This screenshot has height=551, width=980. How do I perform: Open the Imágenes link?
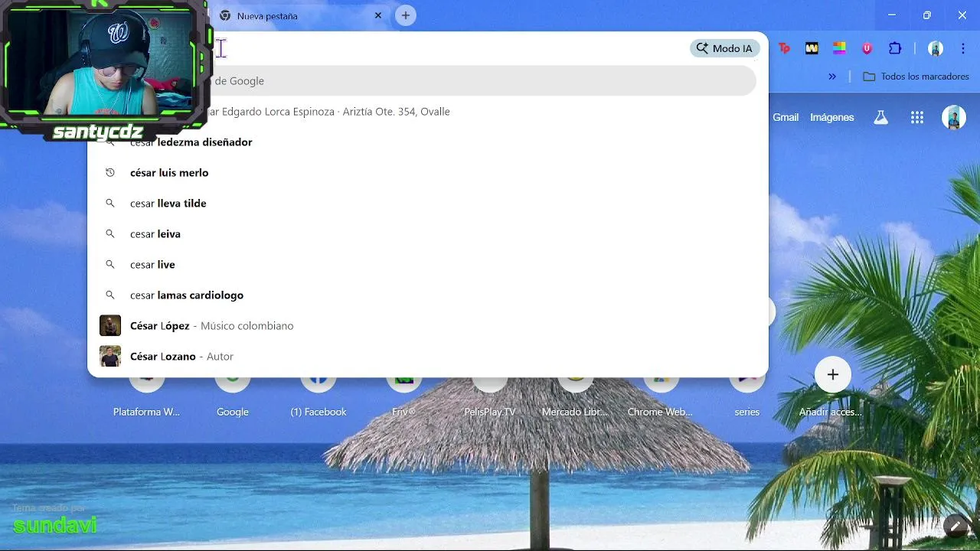point(832,117)
